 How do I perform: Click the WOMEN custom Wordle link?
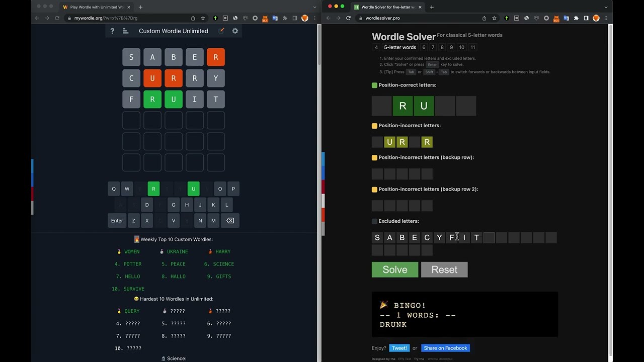click(132, 251)
